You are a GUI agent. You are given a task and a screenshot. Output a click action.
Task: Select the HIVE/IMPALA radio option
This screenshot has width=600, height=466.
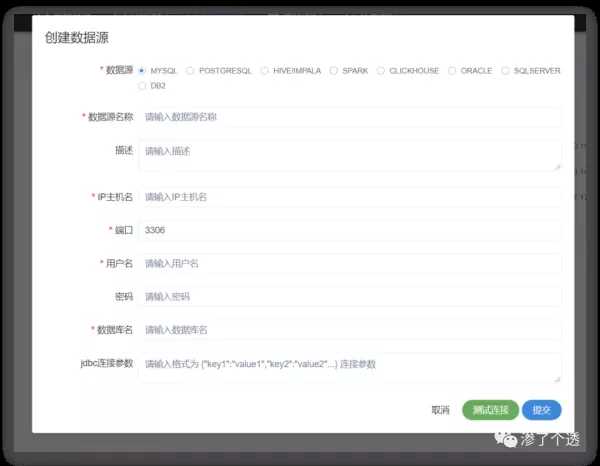coord(265,71)
